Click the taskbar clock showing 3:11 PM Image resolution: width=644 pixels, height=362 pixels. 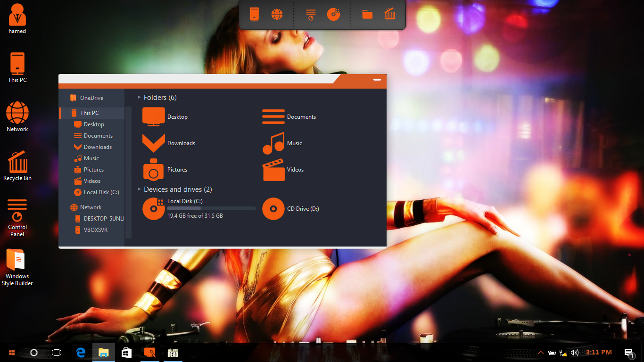click(x=599, y=352)
